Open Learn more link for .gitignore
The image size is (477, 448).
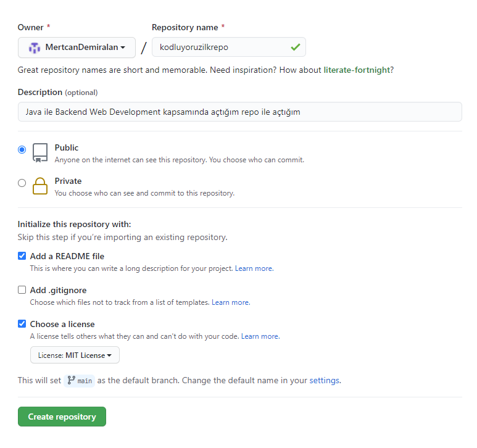[231, 302]
